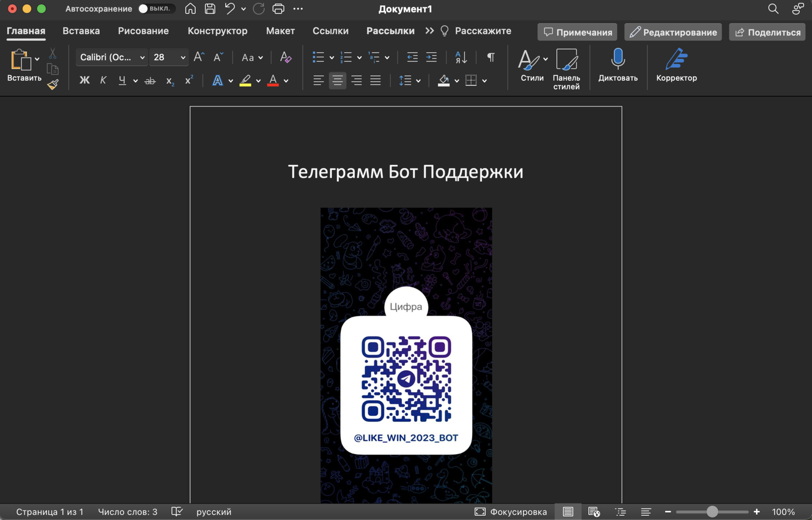Screen dimensions: 812x520
Task: Align text to the left
Action: tap(318, 81)
